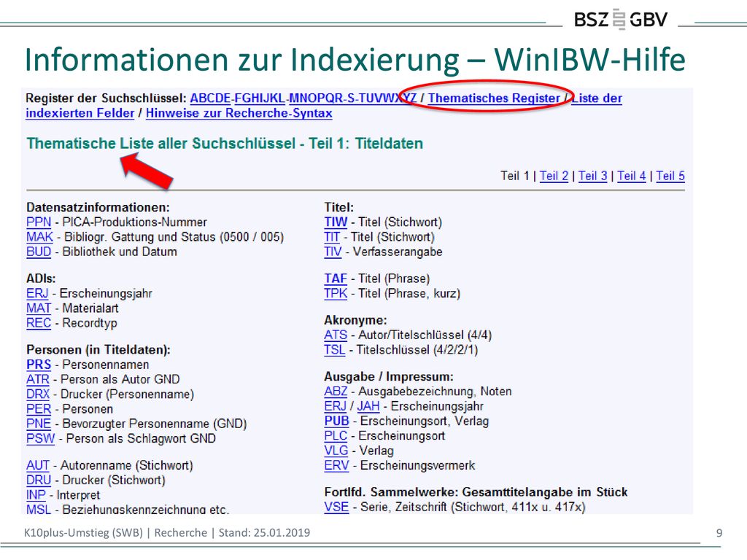The height and width of the screenshot is (560, 747).
Task: Open DRU Drucker (Stichwort) key
Action: tap(39, 480)
